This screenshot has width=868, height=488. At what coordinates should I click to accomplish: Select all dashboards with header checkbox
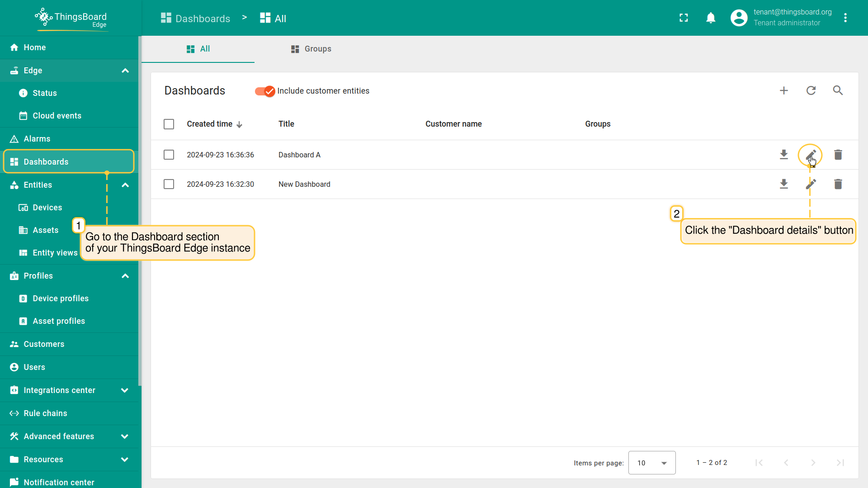coord(169,124)
